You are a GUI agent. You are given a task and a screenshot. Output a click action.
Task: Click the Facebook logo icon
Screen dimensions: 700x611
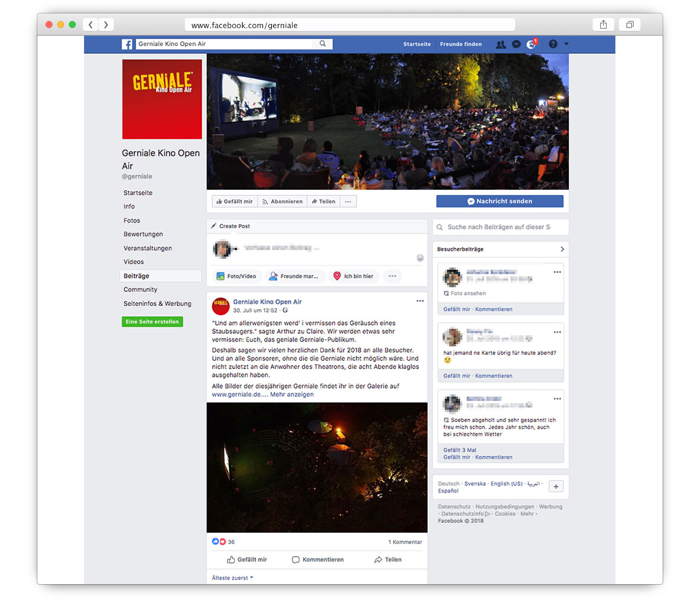[127, 44]
